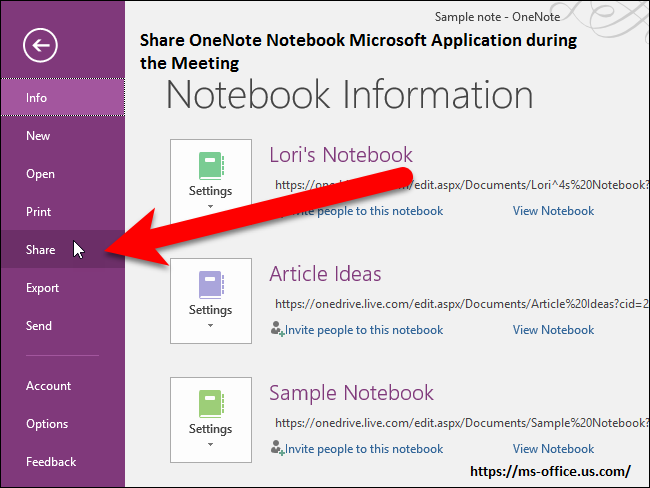650x488 pixels.
Task: Select Print in the backstage menu
Action: pos(63,211)
